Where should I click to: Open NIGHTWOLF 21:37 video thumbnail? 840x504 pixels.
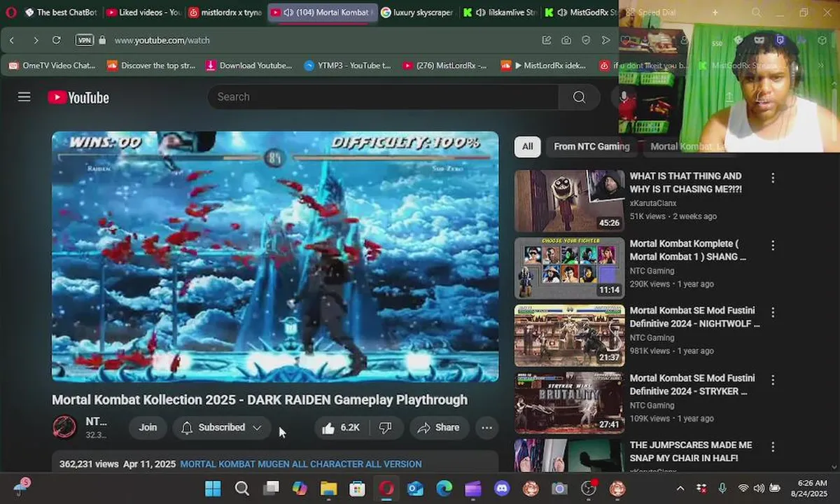569,335
